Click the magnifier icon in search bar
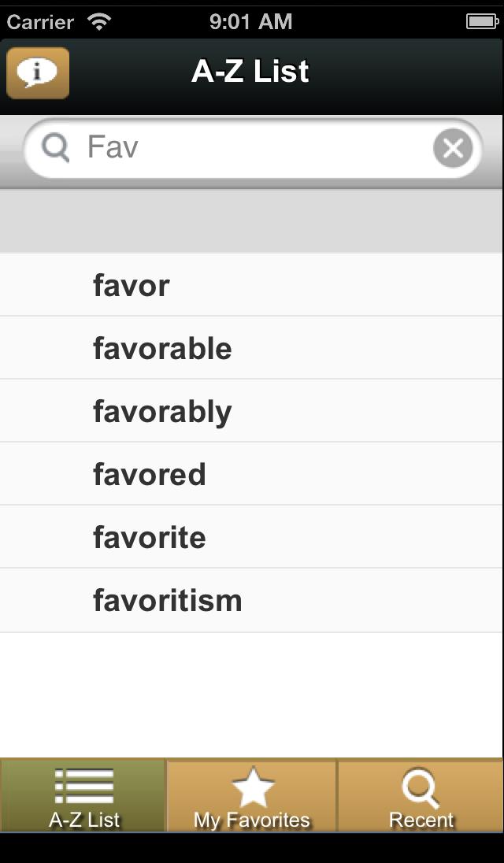The image size is (504, 863). (55, 147)
